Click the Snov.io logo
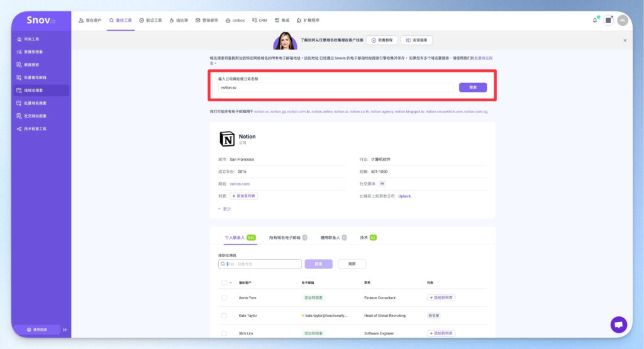644x349 pixels. tap(41, 20)
